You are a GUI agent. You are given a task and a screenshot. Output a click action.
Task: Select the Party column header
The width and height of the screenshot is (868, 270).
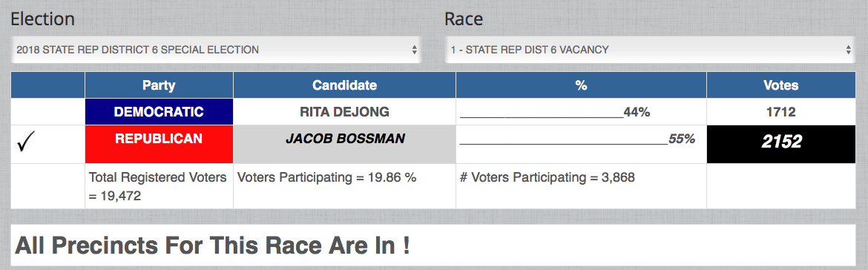coord(159,85)
